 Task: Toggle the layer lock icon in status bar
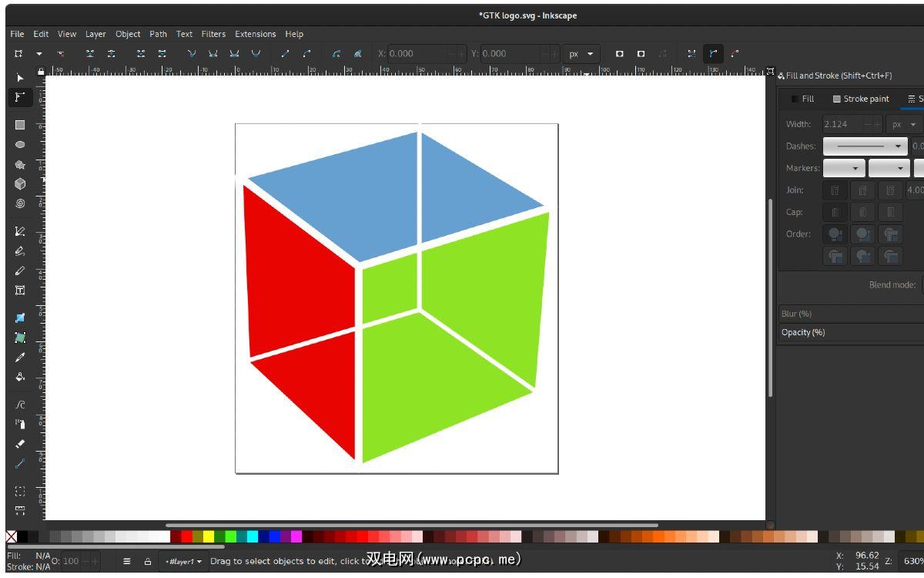pyautogui.click(x=148, y=562)
